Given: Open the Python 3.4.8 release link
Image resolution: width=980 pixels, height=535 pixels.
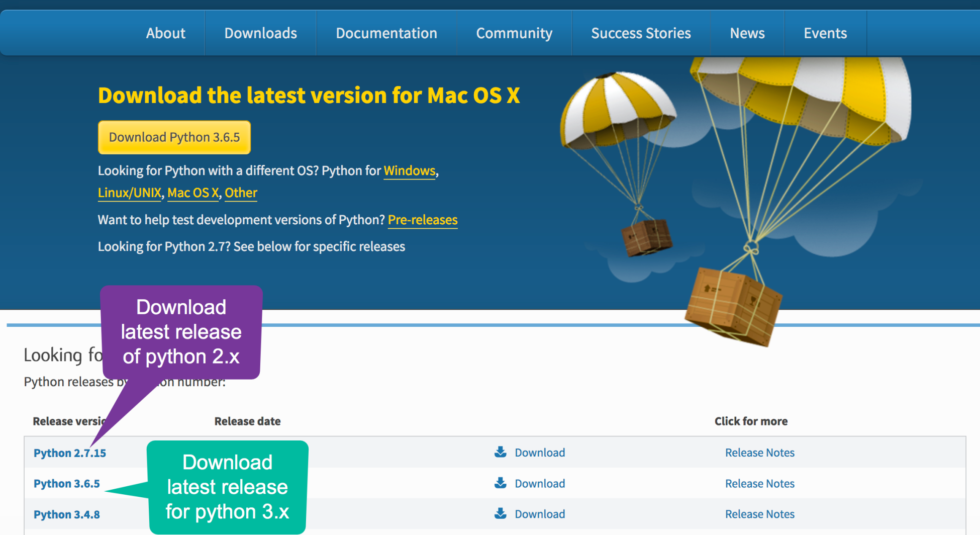Looking at the screenshot, I should (x=67, y=514).
